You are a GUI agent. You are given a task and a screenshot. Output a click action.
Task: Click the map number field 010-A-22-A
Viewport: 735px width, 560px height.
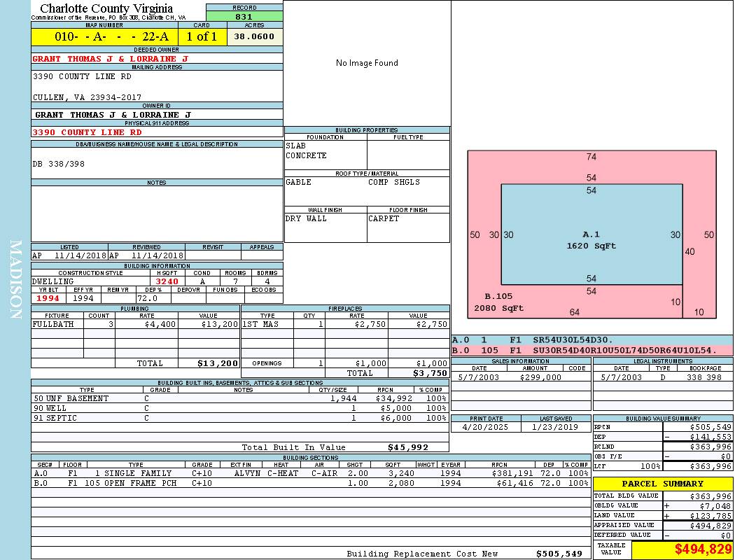click(x=104, y=37)
